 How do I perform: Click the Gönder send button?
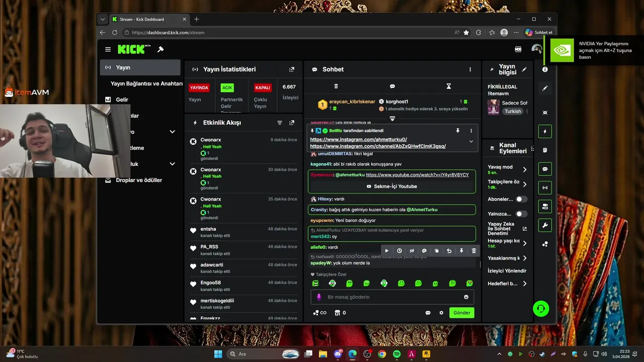click(462, 313)
